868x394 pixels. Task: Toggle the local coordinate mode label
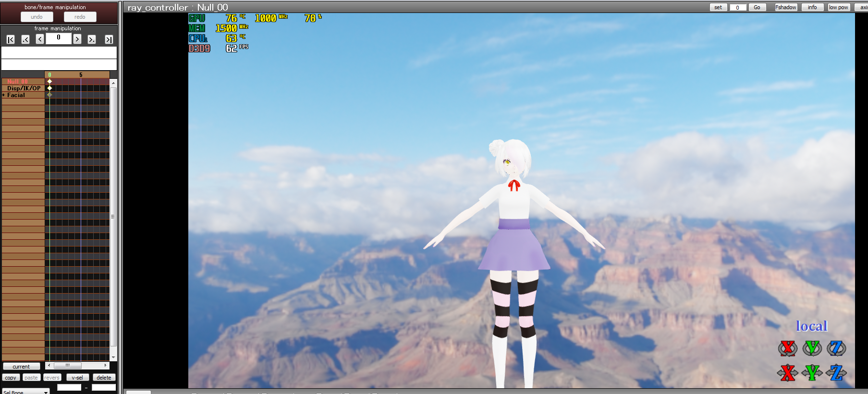click(812, 326)
